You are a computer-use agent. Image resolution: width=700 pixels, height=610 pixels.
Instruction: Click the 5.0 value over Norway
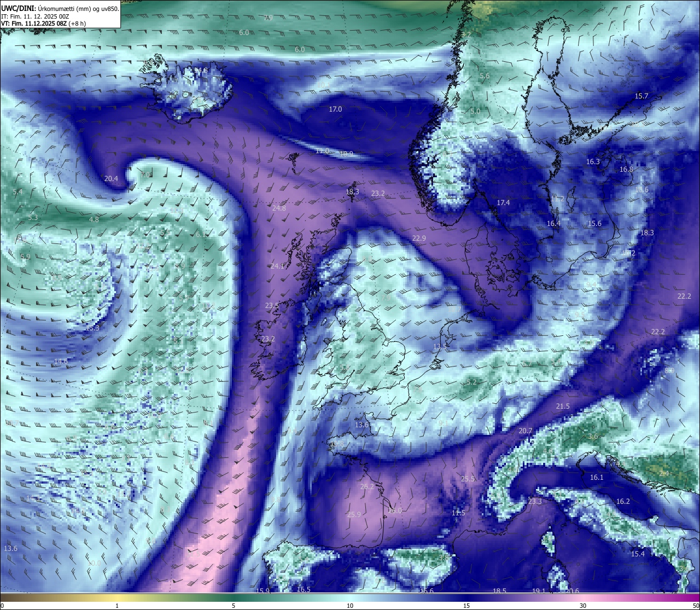click(475, 111)
